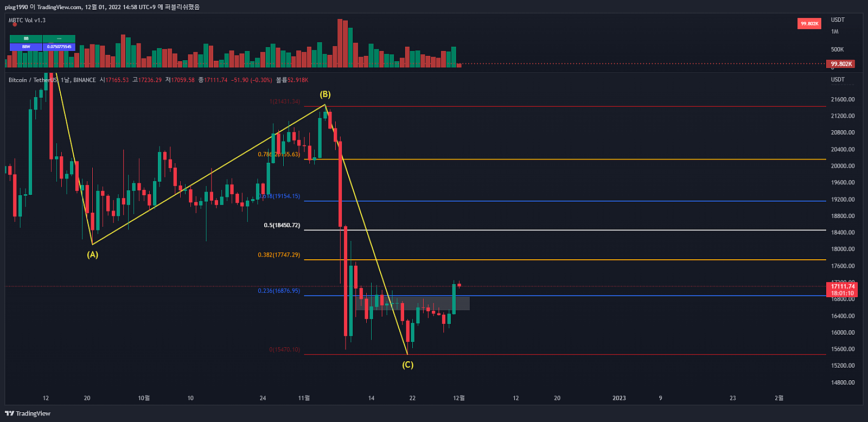Click the 2월 date on the time axis
The image size is (868, 422).
(779, 398)
